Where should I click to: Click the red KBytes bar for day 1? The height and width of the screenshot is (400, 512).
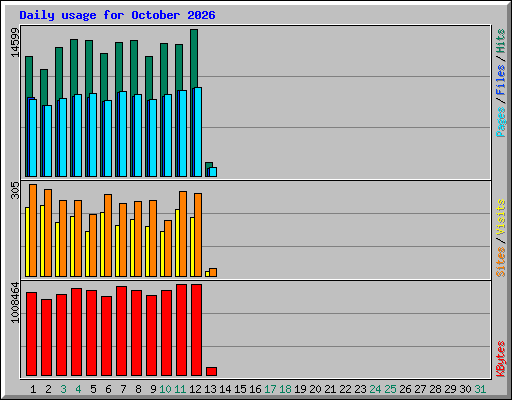31,334
